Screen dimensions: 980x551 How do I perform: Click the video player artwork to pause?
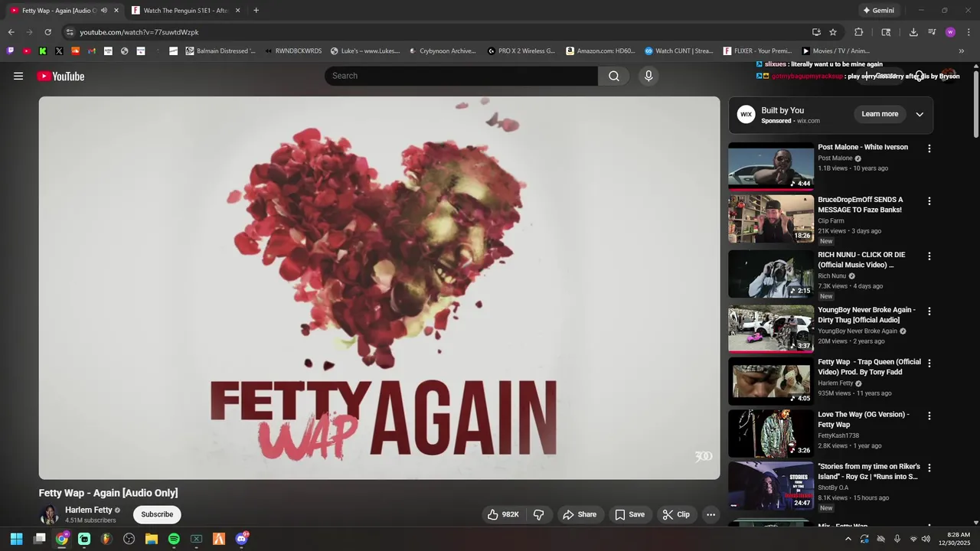pos(379,288)
